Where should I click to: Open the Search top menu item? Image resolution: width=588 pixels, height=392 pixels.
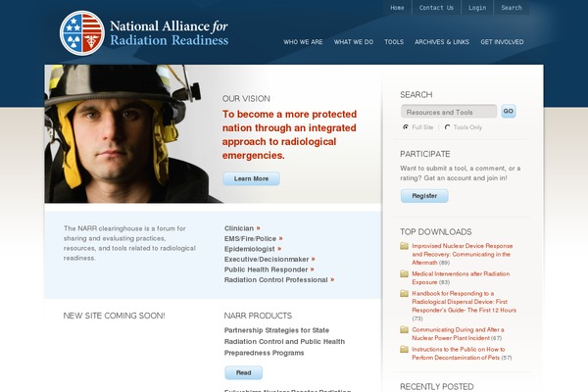512,8
